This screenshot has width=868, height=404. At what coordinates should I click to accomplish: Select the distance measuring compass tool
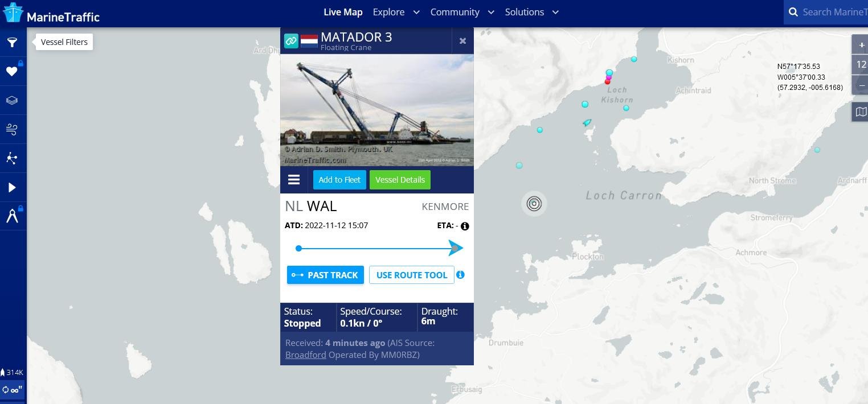tap(12, 216)
